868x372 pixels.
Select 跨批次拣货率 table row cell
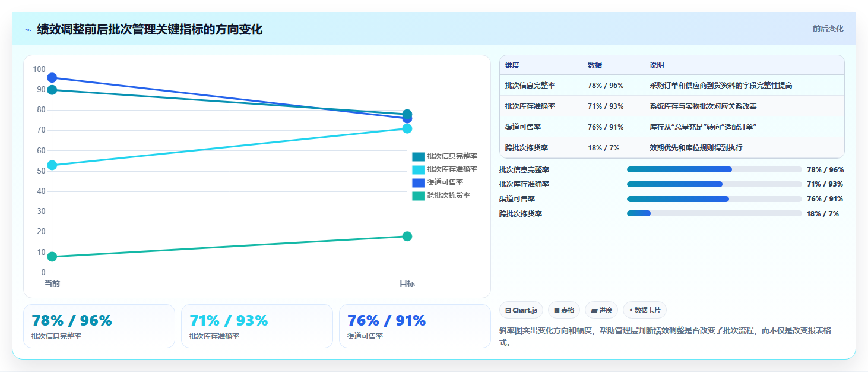click(x=527, y=148)
